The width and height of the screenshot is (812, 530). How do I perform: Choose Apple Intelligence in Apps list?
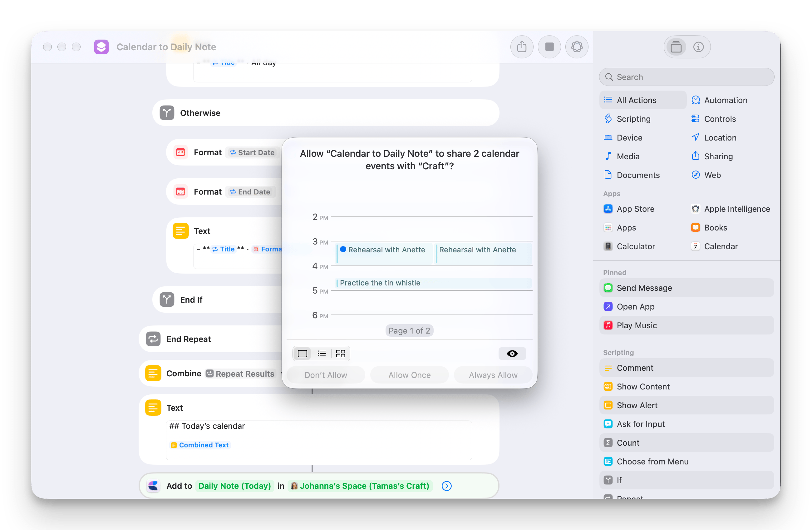click(x=731, y=209)
